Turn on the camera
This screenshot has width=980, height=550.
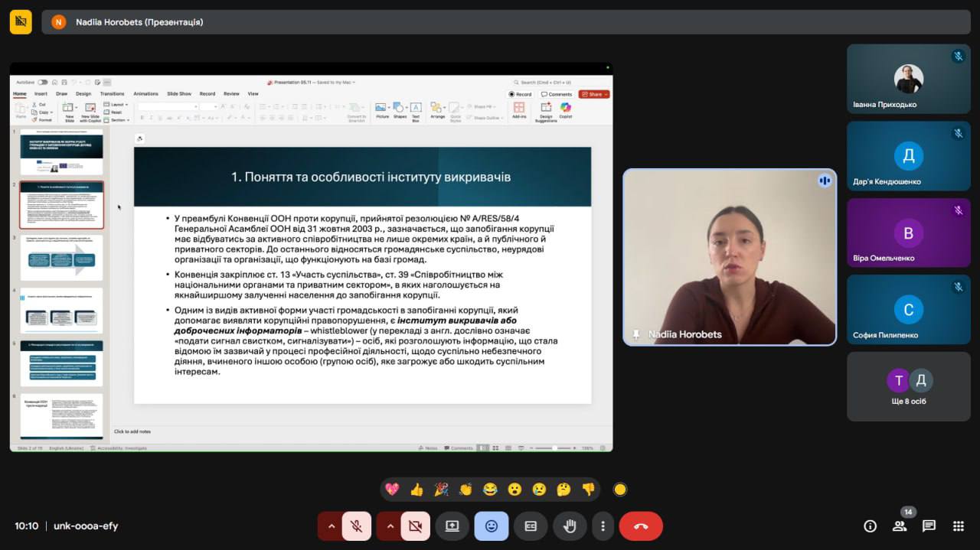(415, 526)
